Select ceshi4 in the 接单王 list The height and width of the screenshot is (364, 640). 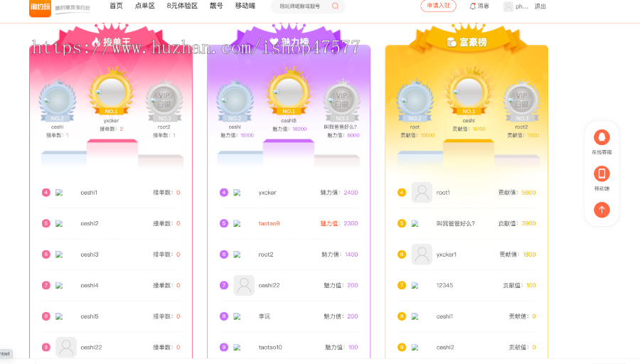pyautogui.click(x=90, y=286)
